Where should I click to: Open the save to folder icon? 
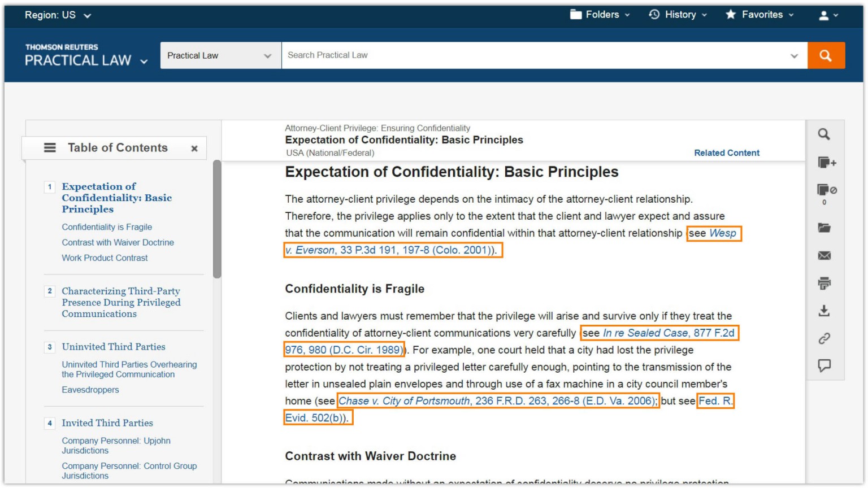pos(824,228)
